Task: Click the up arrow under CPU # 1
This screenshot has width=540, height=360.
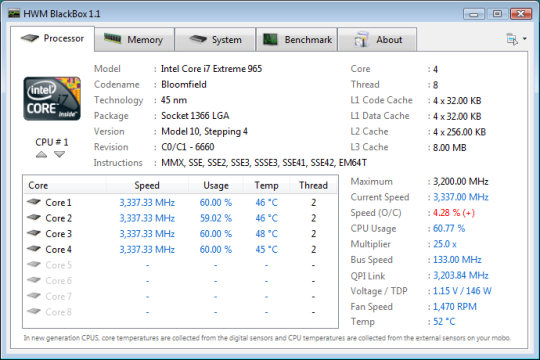Action: point(41,154)
